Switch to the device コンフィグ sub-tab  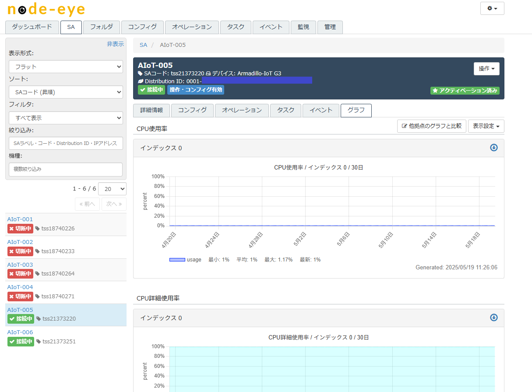click(192, 110)
